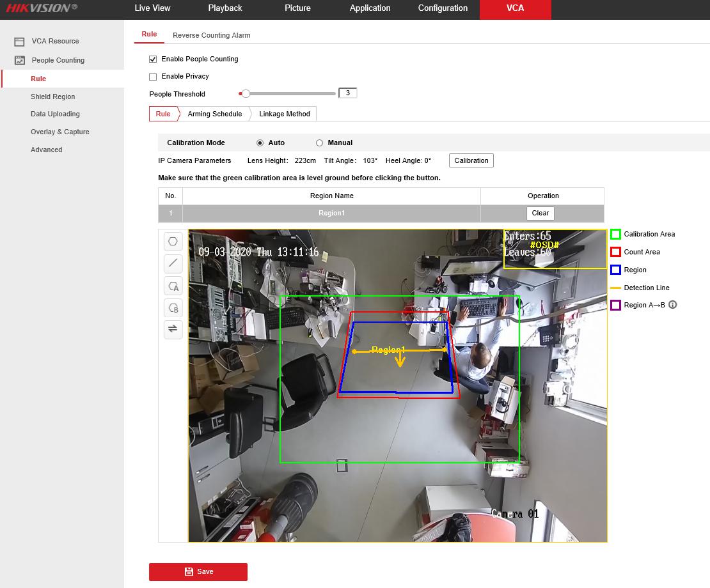The width and height of the screenshot is (710, 588).
Task: Click the People Threshold value field
Action: [347, 93]
